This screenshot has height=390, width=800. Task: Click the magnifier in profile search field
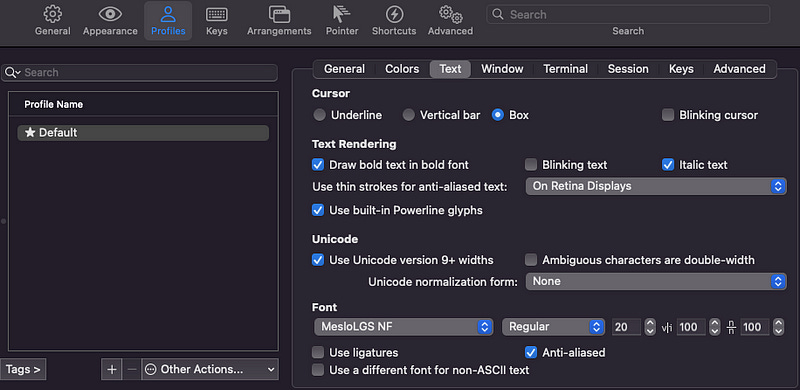click(12, 72)
